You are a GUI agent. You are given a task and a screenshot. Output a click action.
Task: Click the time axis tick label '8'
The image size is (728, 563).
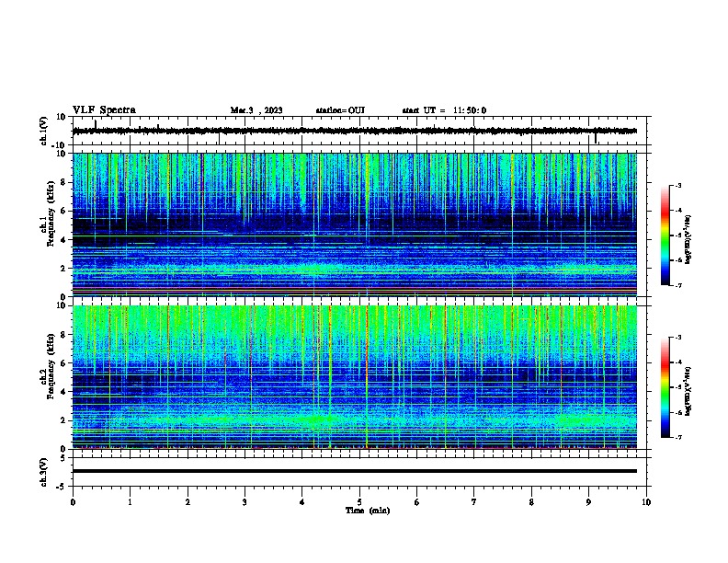[531, 502]
